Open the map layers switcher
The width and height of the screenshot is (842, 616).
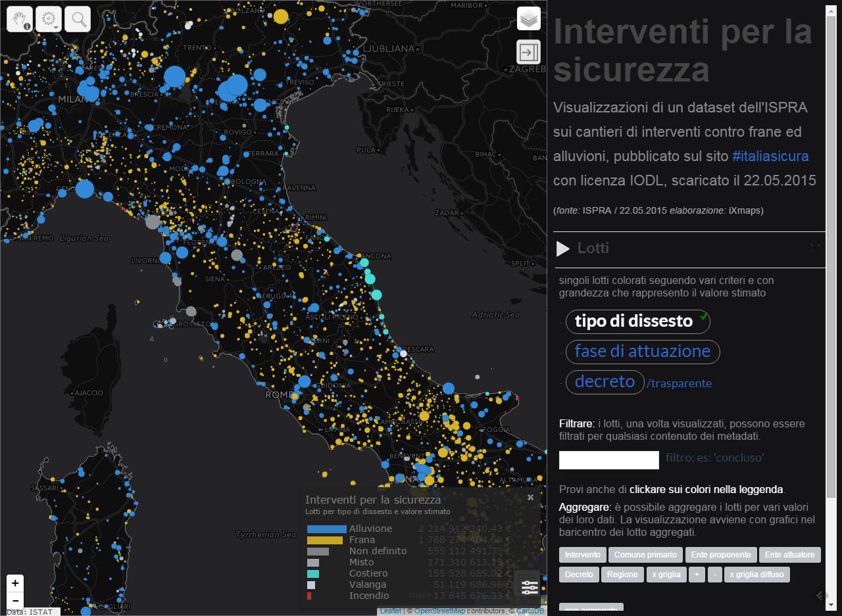pyautogui.click(x=529, y=19)
